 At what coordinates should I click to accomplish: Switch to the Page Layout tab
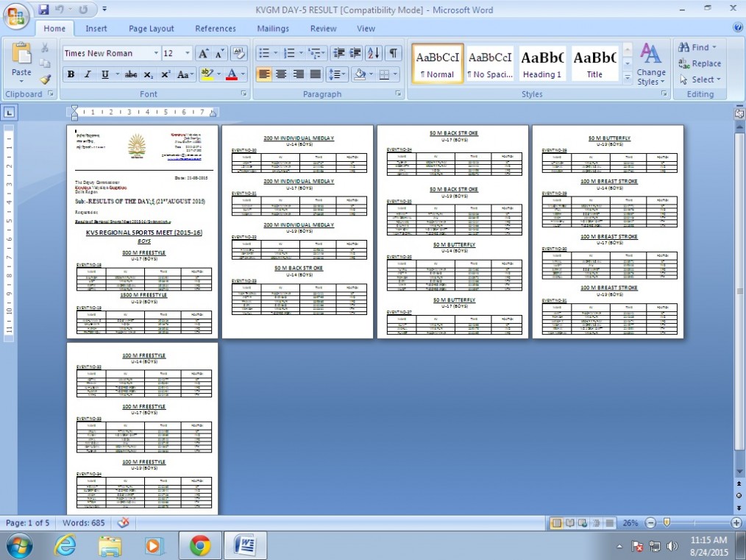151,29
